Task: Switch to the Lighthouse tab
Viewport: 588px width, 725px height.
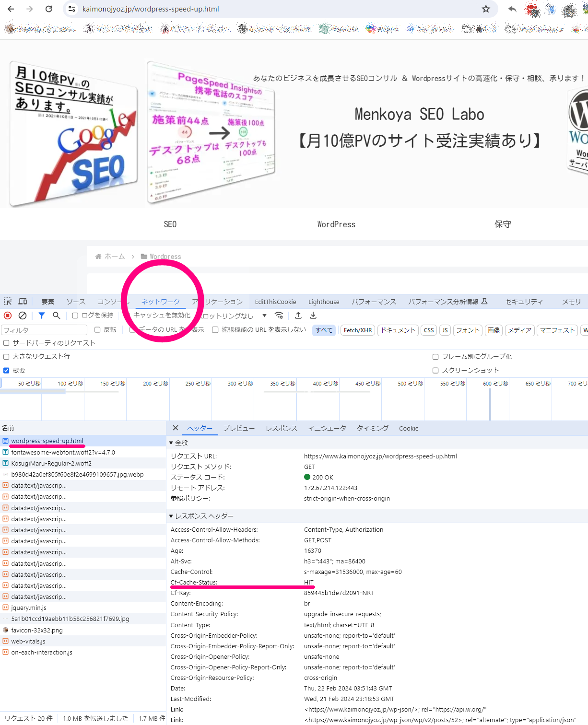Action: [x=324, y=302]
